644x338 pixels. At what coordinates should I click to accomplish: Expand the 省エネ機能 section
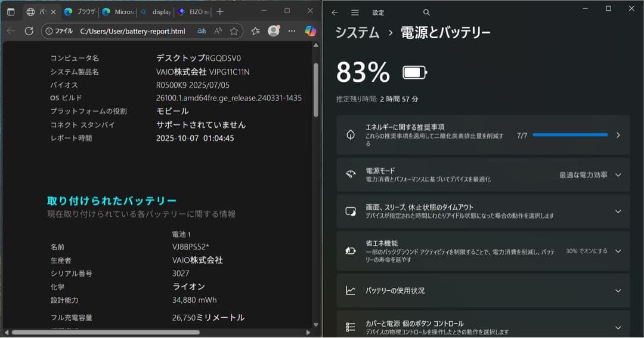tap(483, 251)
